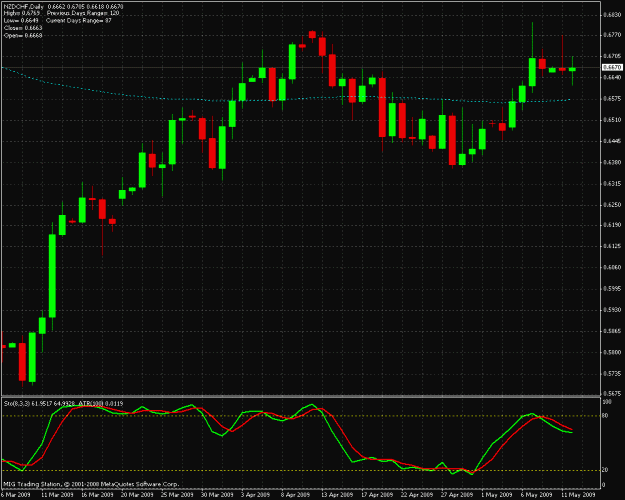
Task: Click the '25 Mar 2009' date label
Action: (x=177, y=495)
